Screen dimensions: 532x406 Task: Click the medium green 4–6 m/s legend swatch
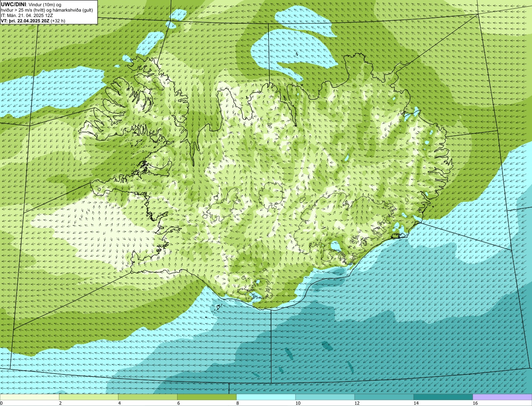148,397
